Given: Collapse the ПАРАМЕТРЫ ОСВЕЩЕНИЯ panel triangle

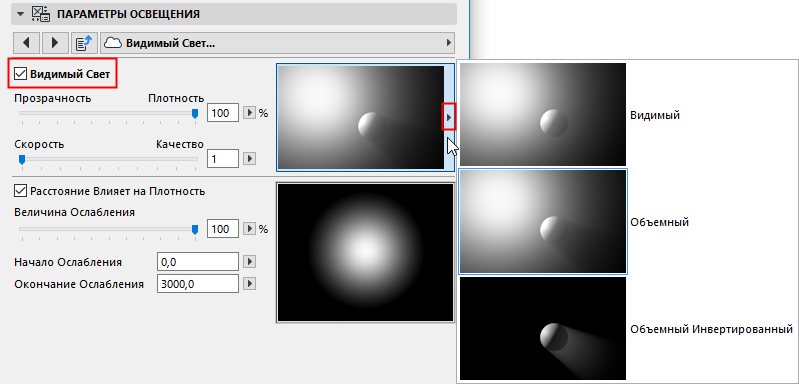Looking at the screenshot, I should click(20, 14).
